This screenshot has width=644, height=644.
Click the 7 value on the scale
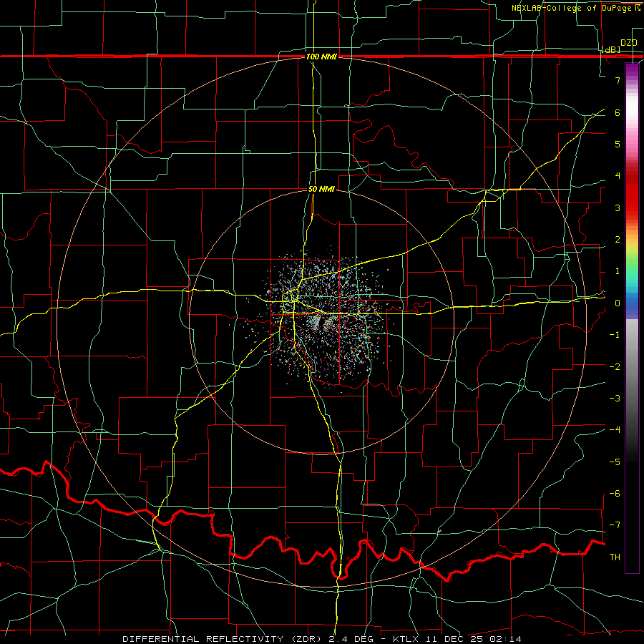[x=618, y=80]
